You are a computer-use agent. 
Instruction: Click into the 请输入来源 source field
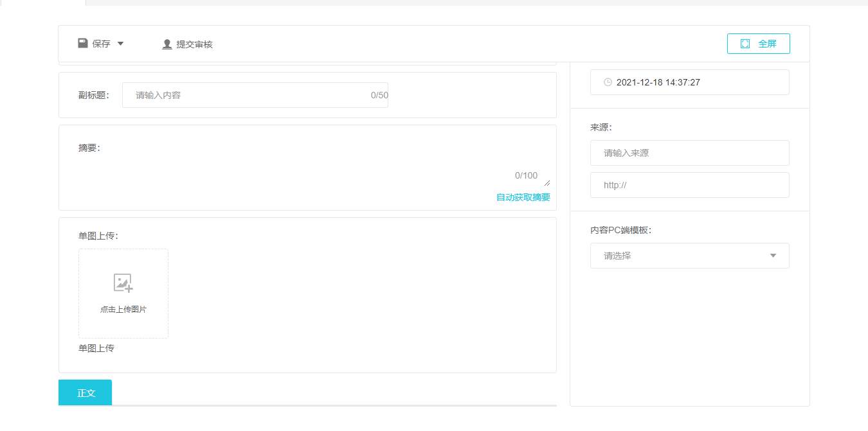[690, 153]
